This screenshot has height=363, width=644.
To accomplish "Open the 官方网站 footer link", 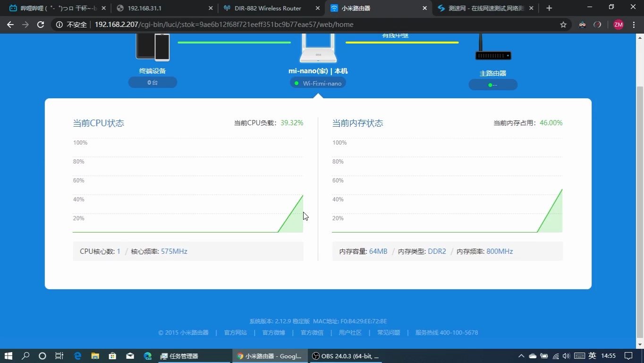I will (236, 332).
